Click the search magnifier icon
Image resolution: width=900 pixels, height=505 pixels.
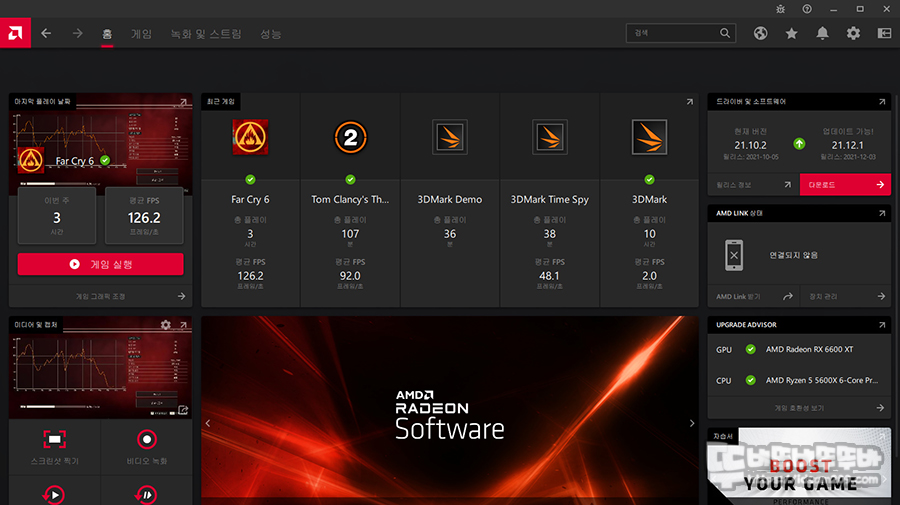pyautogui.click(x=725, y=33)
